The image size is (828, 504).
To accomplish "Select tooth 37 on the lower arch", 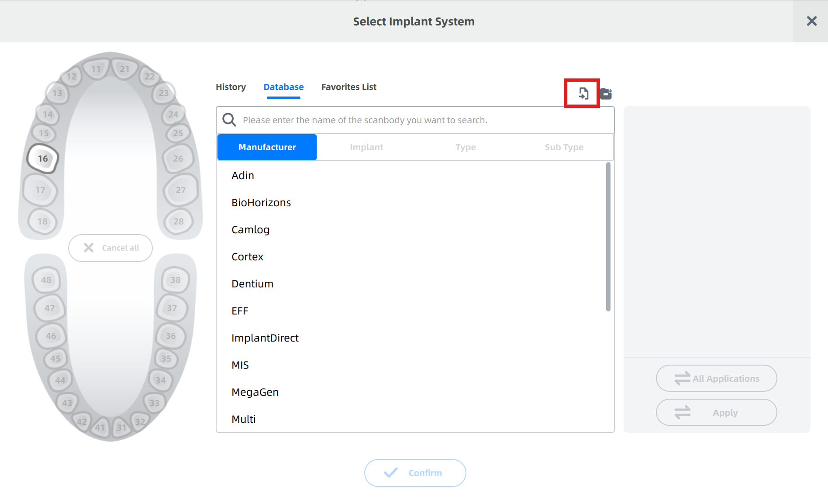I will click(x=172, y=308).
